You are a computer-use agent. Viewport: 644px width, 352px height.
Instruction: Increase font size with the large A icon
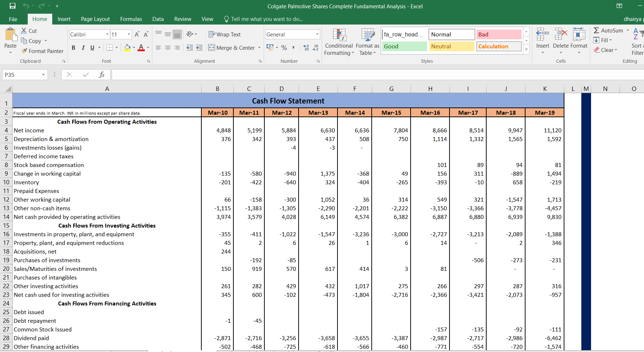coord(137,34)
